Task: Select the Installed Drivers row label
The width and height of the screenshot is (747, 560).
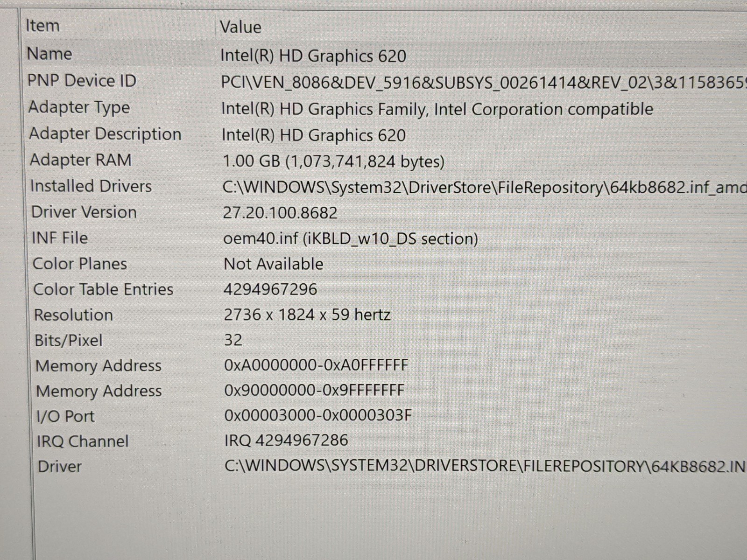Action: [91, 186]
